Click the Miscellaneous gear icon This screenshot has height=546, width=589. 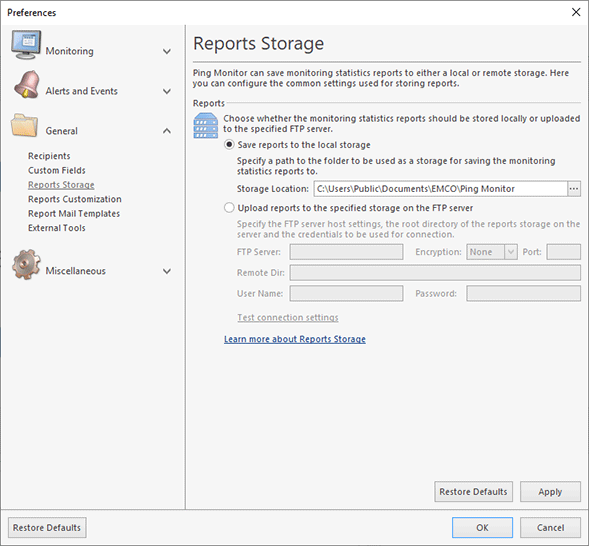coord(26,265)
